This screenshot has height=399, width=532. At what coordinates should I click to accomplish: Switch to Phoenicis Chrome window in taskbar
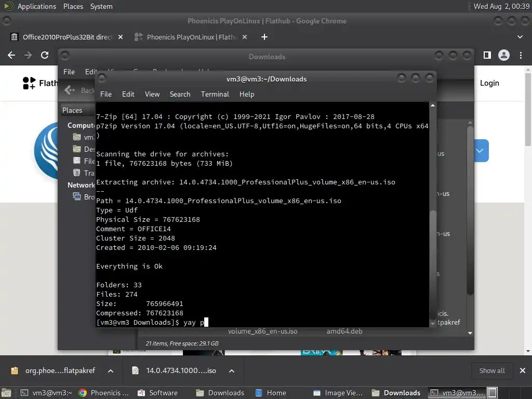point(104,393)
